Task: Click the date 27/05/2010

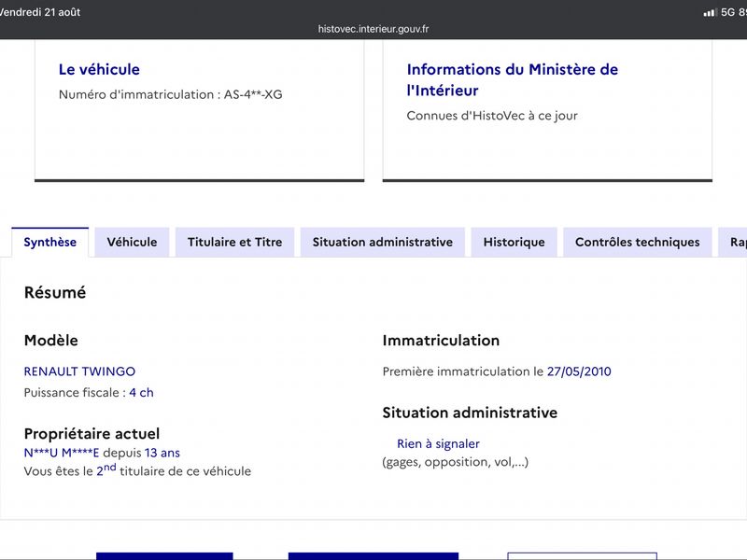Action: (579, 371)
